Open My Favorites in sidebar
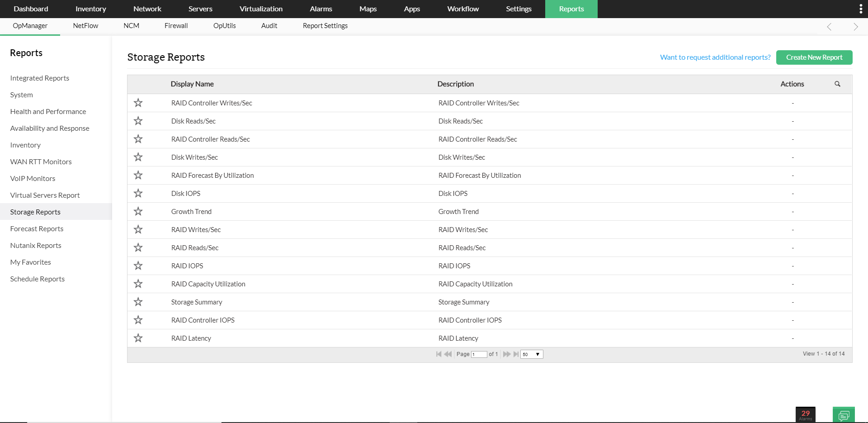Screen dimensions: 868x423 point(30,262)
